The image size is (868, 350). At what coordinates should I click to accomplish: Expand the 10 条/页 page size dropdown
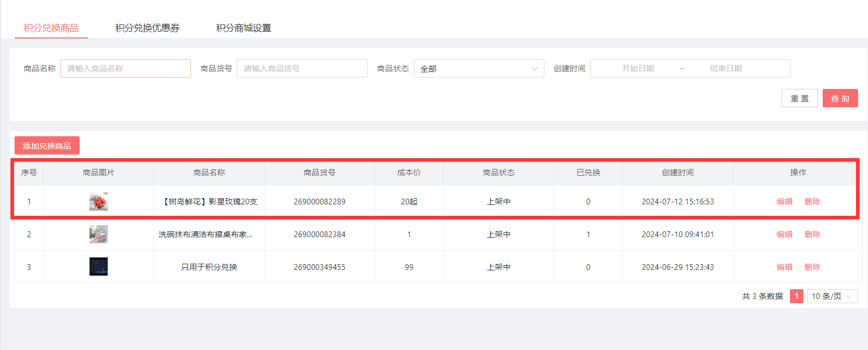pyautogui.click(x=832, y=296)
